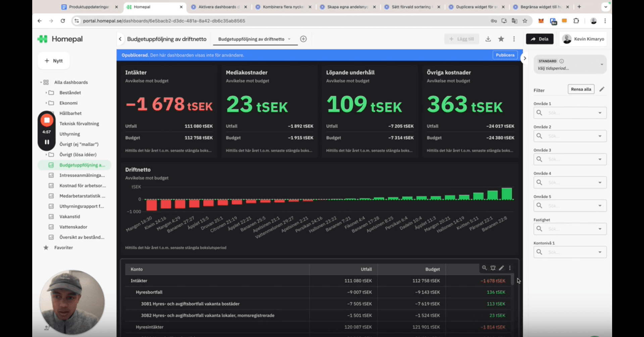Click the Homepal logo
The height and width of the screenshot is (337, 644).
60,39
